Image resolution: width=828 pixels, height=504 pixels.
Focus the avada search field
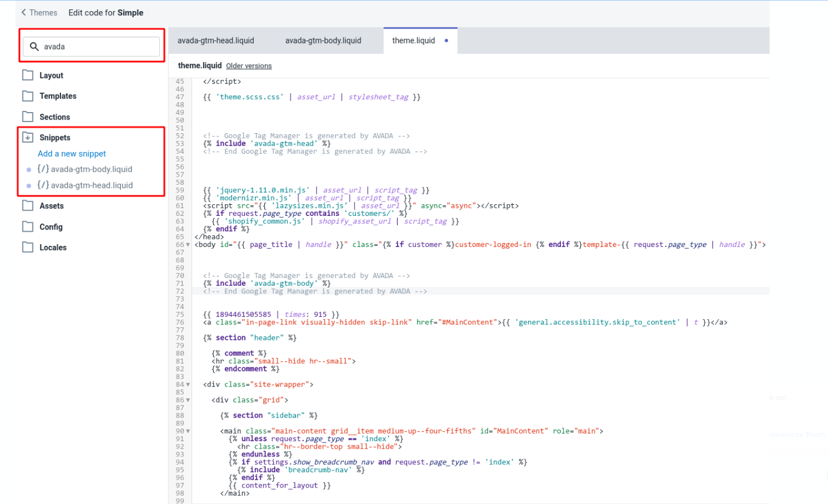pyautogui.click(x=91, y=46)
